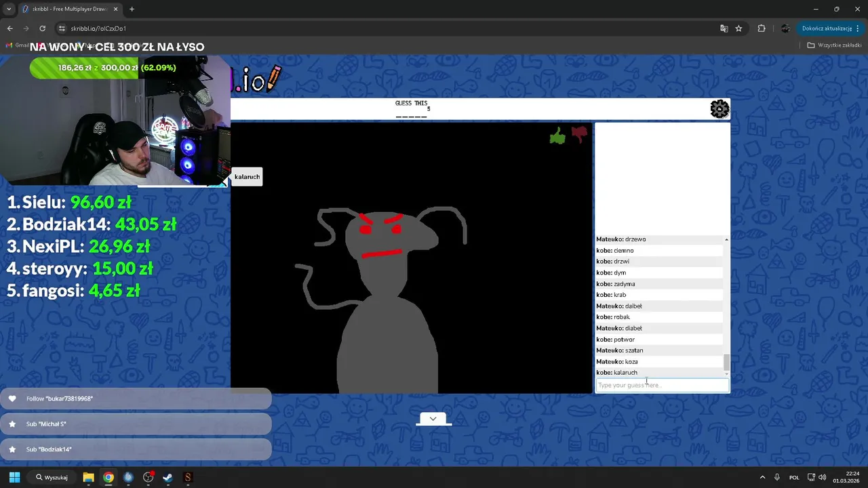Click the chat scrollbar down arrow
Screen dimensions: 868x488
(x=726, y=373)
